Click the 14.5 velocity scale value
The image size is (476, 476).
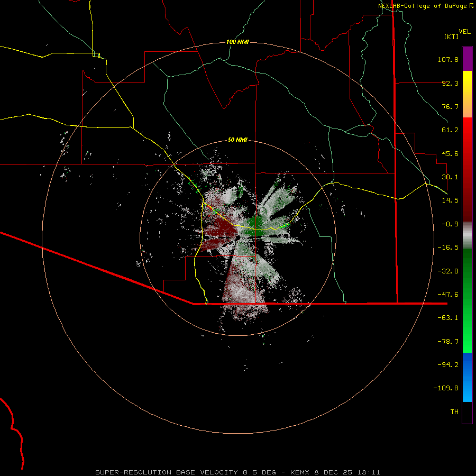(450, 200)
